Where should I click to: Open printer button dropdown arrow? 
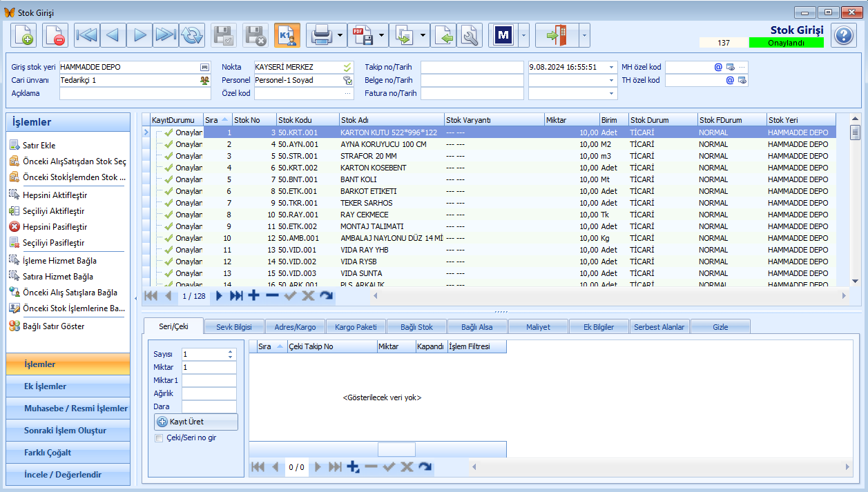tap(341, 35)
